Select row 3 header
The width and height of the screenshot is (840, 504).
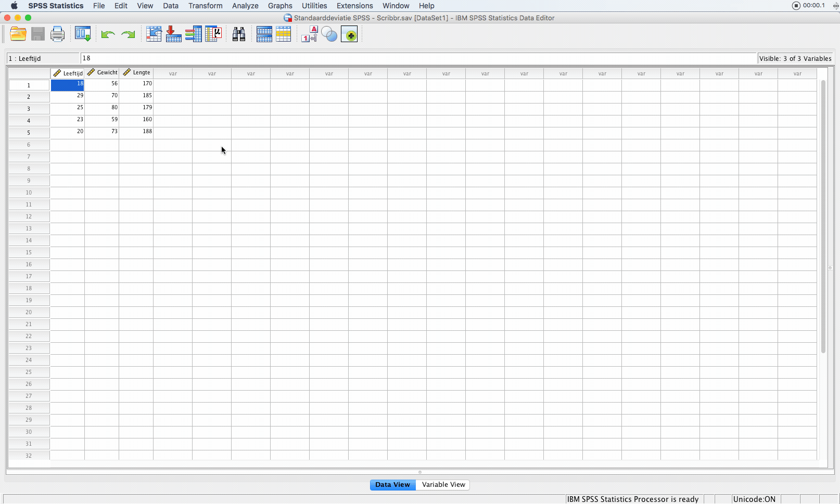pos(29,109)
